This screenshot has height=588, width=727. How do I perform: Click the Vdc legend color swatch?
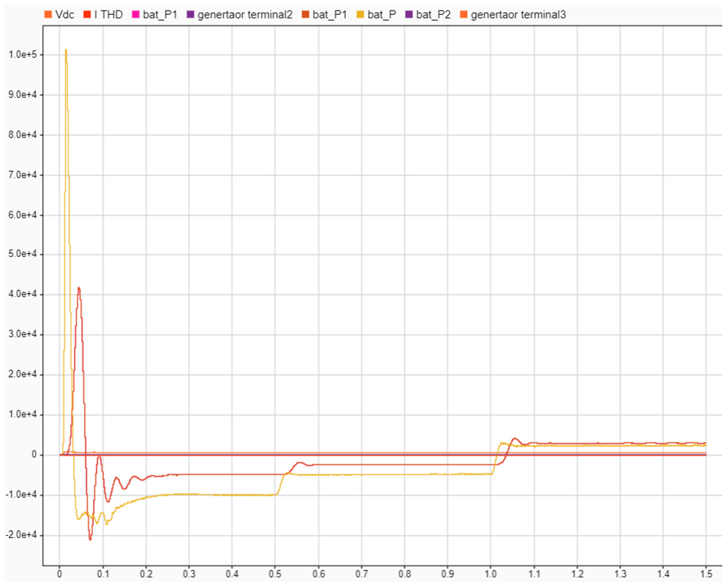(48, 15)
